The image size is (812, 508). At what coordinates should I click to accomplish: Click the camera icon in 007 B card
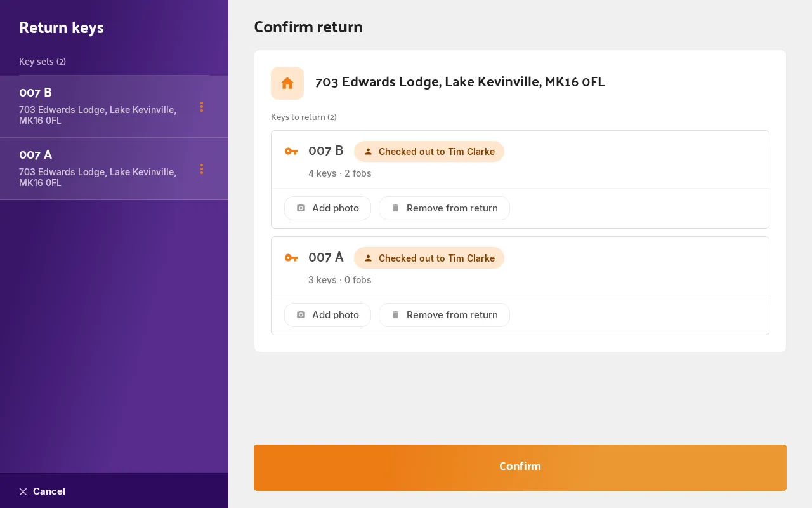click(301, 208)
